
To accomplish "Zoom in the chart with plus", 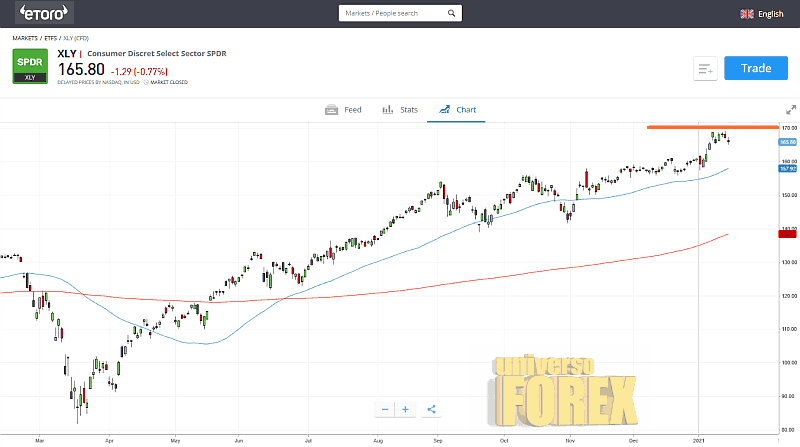I will coord(406,409).
